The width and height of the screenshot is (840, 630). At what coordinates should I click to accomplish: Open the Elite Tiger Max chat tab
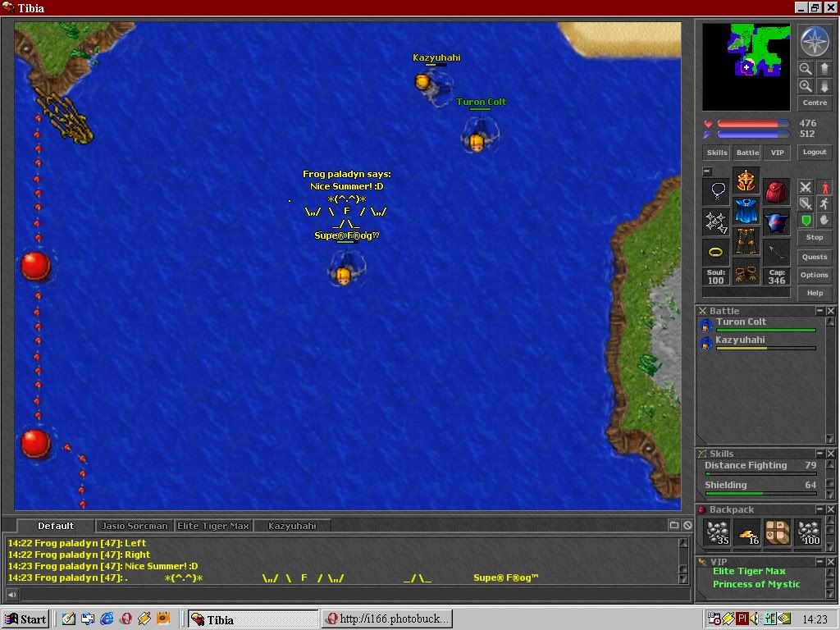[213, 526]
